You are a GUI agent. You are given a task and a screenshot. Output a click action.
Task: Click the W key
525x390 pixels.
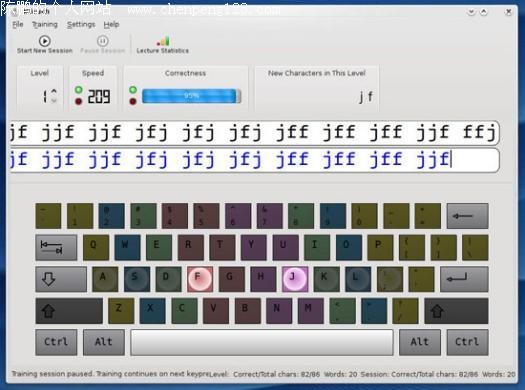(127, 247)
